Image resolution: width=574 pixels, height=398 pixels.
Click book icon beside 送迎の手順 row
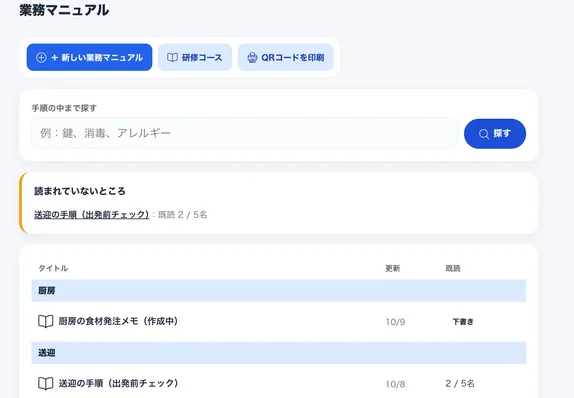[46, 384]
